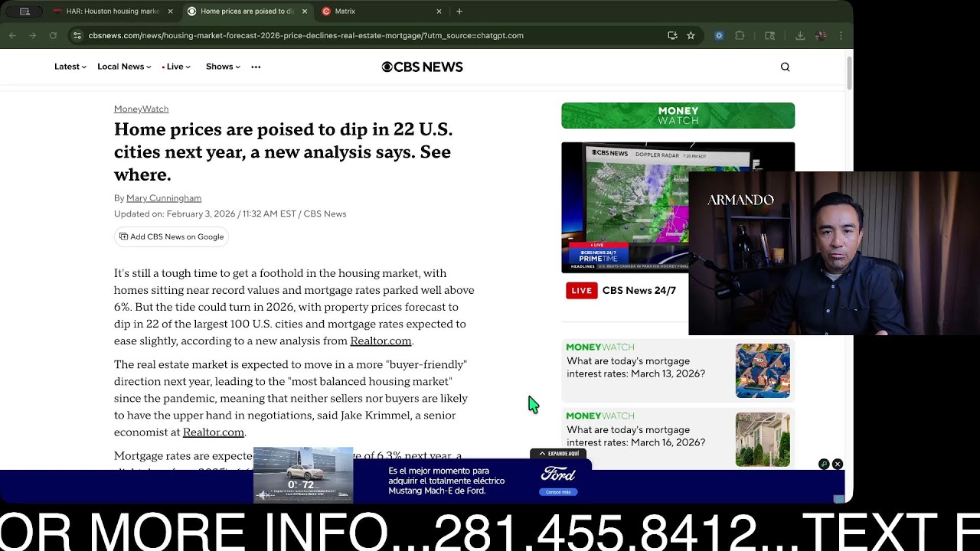Click the house thumbnail for March 16 story

[763, 439]
